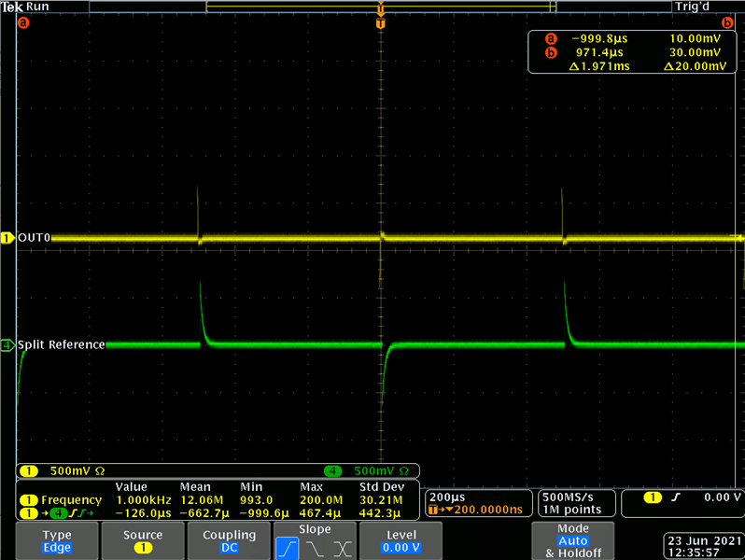This screenshot has height=560, width=745.
Task: Click the Trig'd status indicator
Action: [x=692, y=7]
